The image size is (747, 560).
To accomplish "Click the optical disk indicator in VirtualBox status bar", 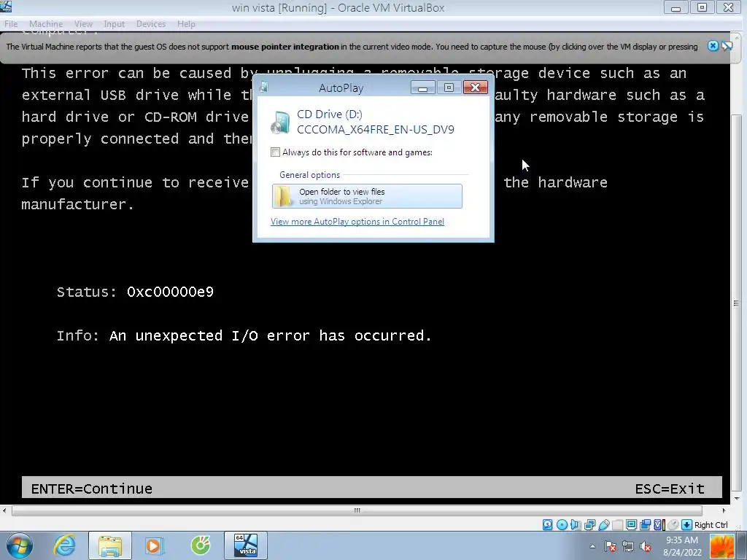I will coord(562,525).
